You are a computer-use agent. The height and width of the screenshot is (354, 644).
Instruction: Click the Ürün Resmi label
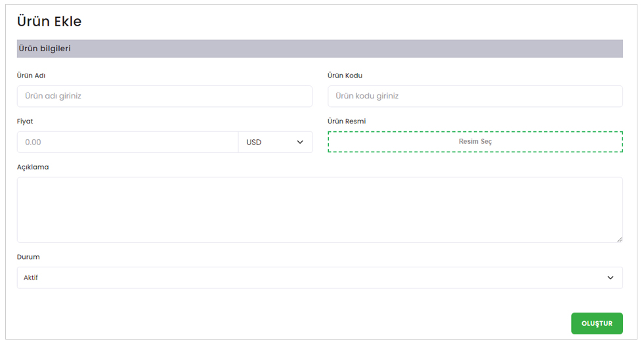pos(347,122)
